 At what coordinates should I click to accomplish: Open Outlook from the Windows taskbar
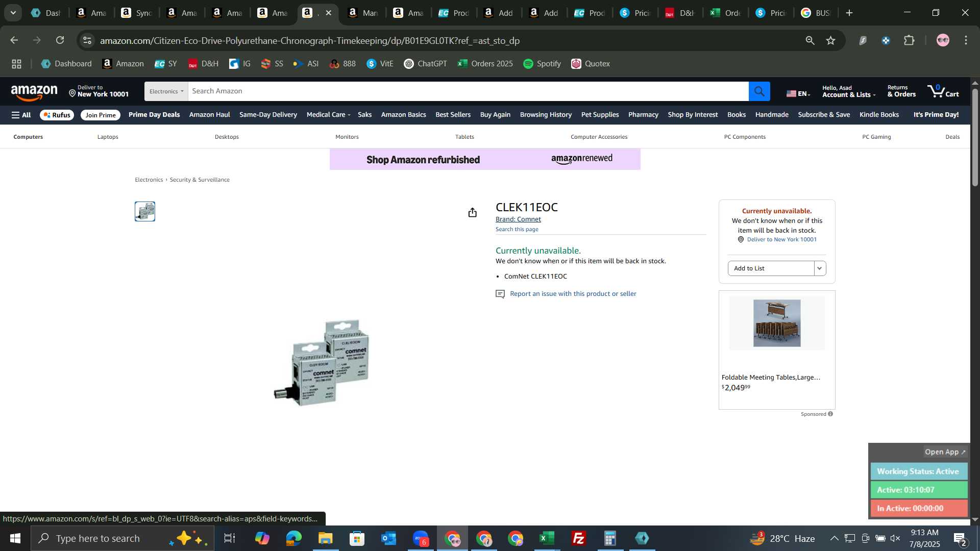389,538
